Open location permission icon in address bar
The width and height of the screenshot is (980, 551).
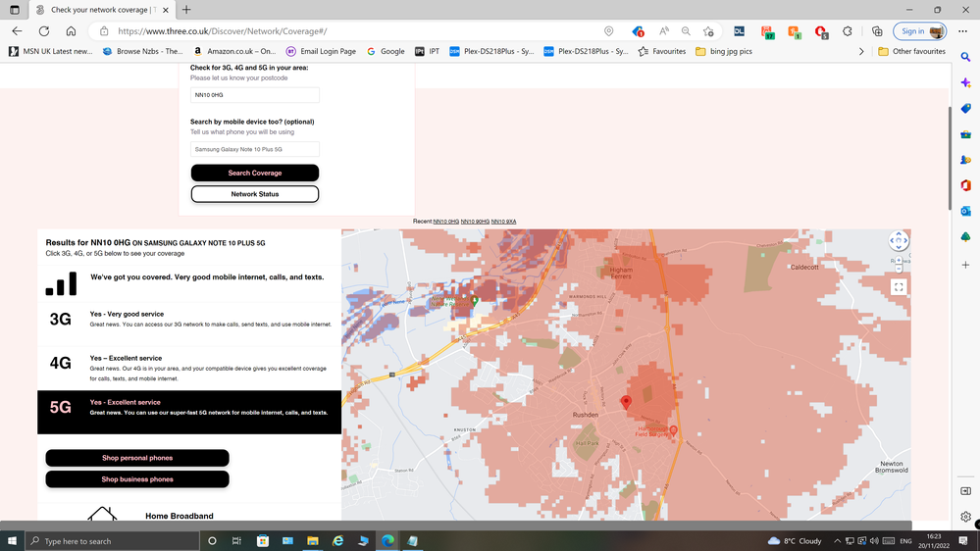[609, 31]
